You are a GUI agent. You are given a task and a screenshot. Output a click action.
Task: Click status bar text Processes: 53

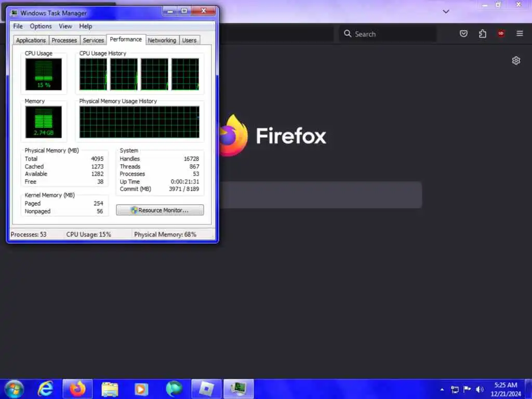coord(29,234)
